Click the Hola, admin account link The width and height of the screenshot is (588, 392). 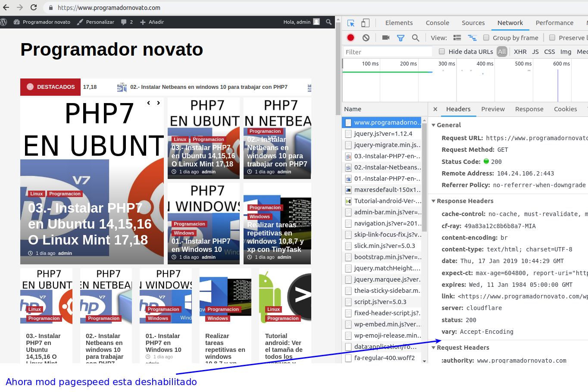pos(297,22)
